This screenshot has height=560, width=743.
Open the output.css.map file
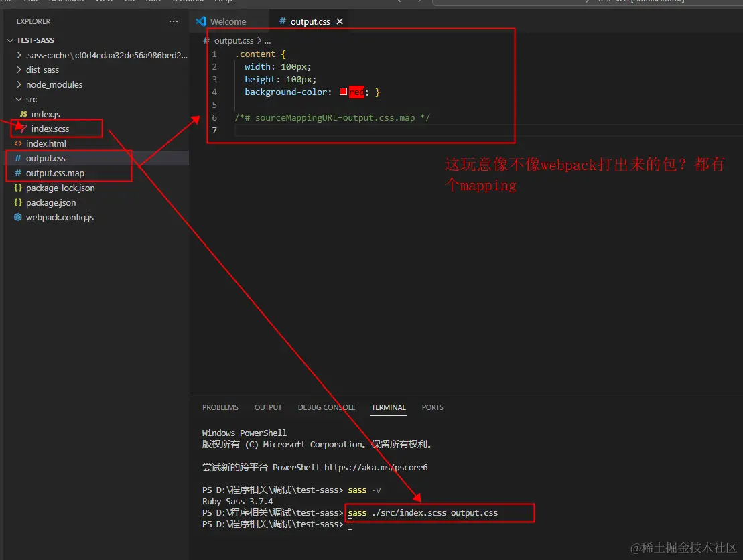coord(55,173)
